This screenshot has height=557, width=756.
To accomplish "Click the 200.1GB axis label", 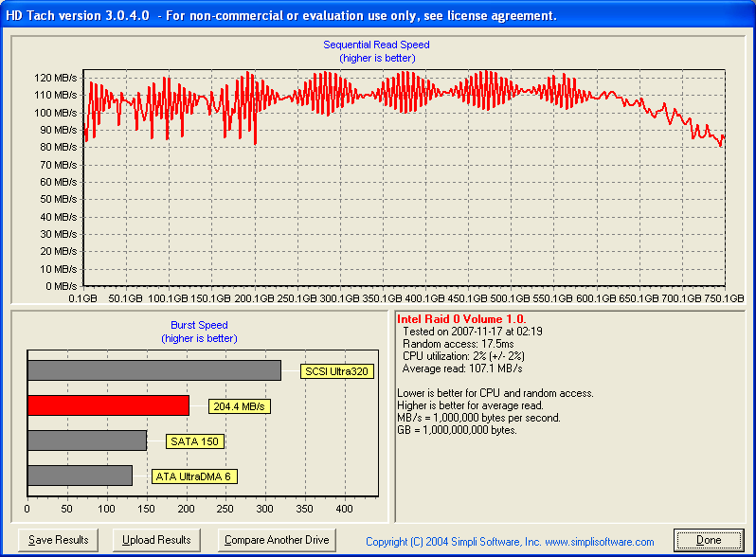I will [x=254, y=298].
